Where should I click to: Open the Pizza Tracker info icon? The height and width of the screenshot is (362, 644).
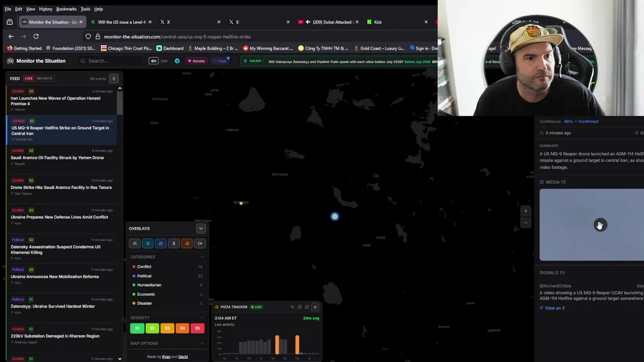point(299,307)
